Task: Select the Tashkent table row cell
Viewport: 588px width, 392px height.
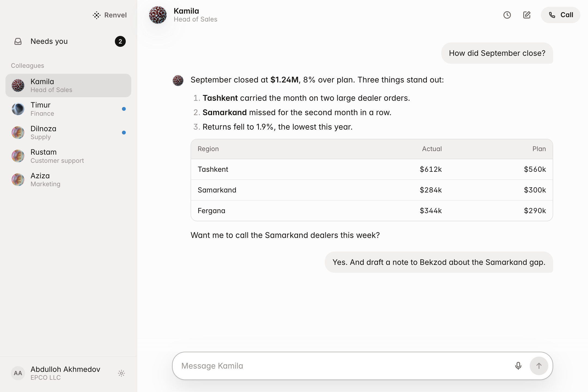Action: tap(213, 169)
